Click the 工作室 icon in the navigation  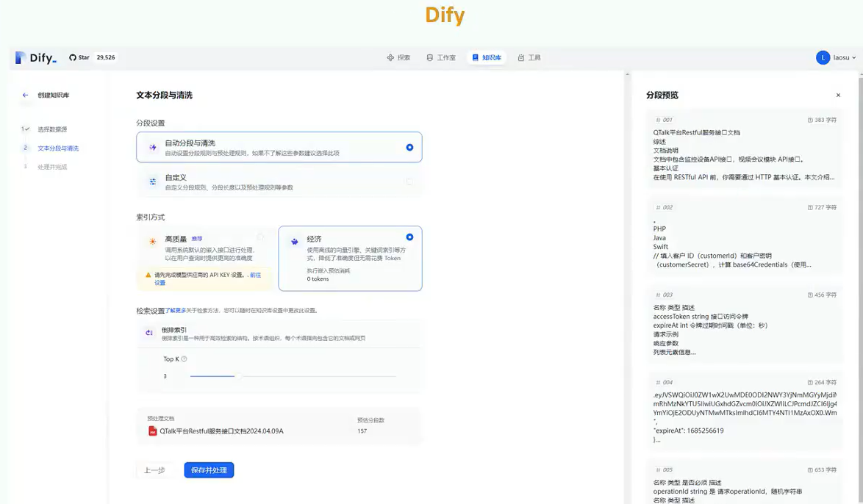pyautogui.click(x=430, y=57)
